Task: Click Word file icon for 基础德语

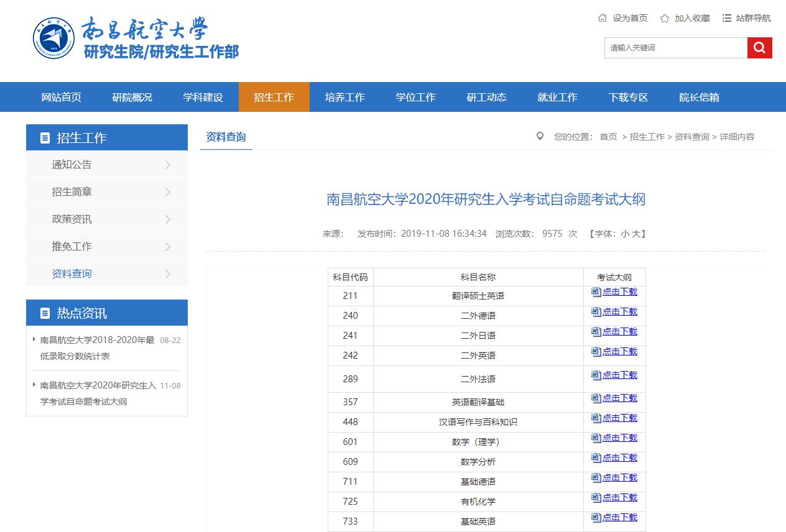Action: tap(596, 478)
